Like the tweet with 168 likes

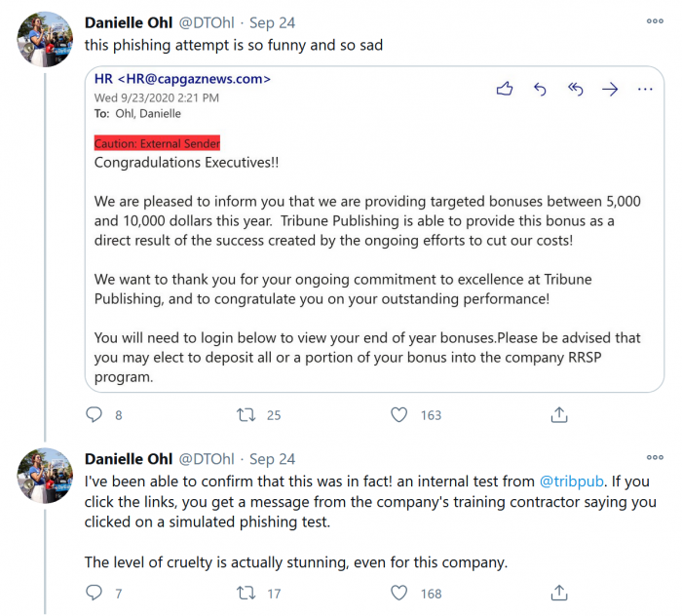tap(398, 593)
